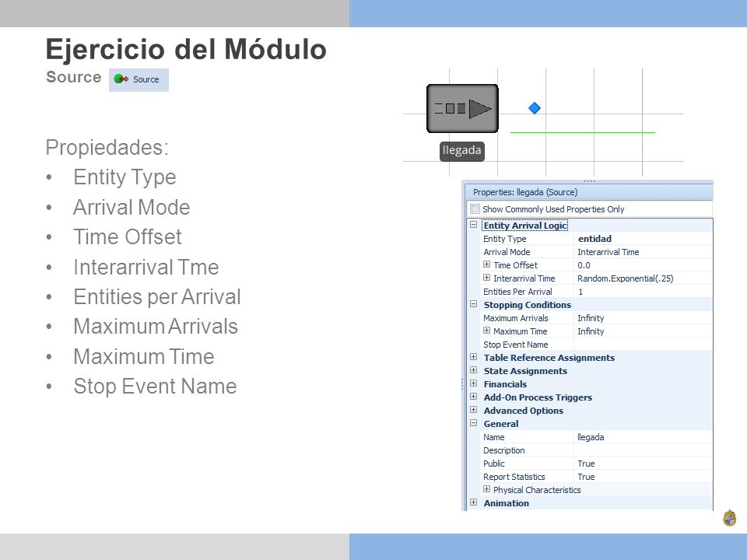The image size is (747, 560).
Task: Expand Physical Characteristics property
Action: [x=486, y=489]
